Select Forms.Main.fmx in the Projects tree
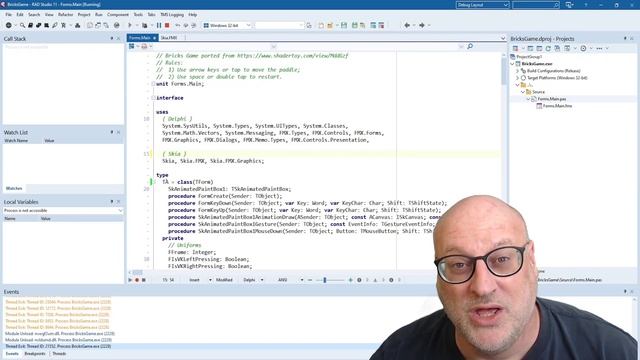 click(557, 106)
